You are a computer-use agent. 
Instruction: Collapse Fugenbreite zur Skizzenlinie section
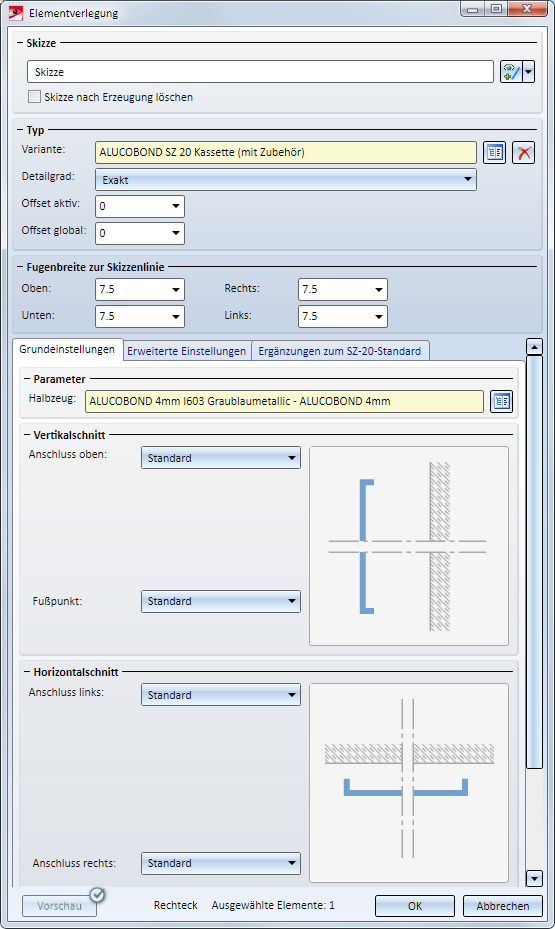click(x=20, y=267)
